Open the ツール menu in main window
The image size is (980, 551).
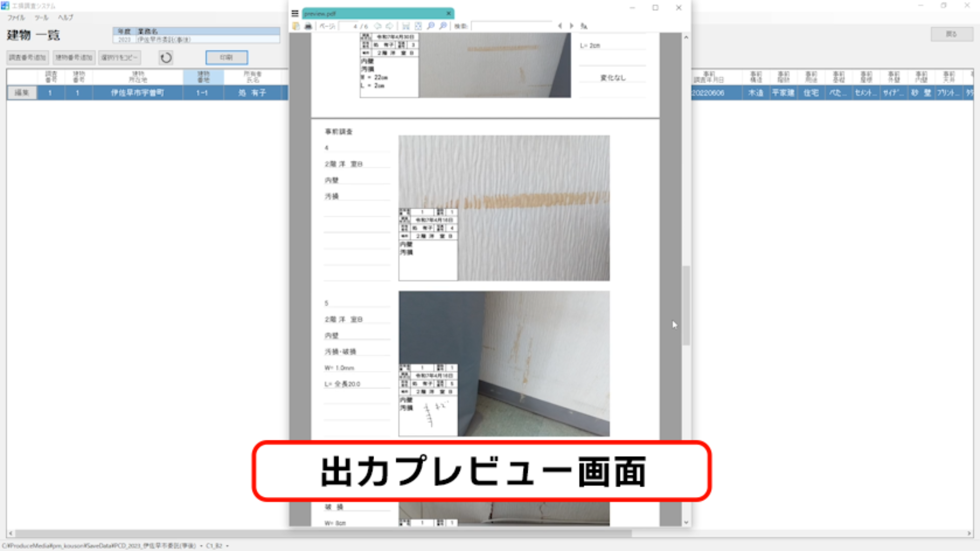41,17
